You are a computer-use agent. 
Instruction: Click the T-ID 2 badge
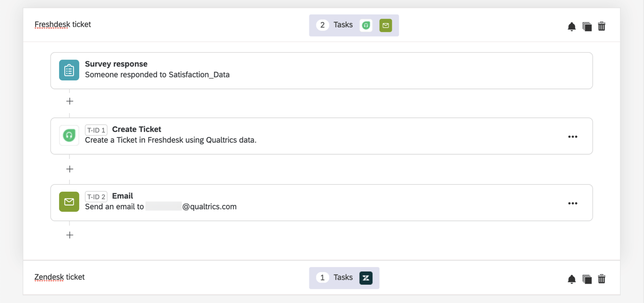96,197
